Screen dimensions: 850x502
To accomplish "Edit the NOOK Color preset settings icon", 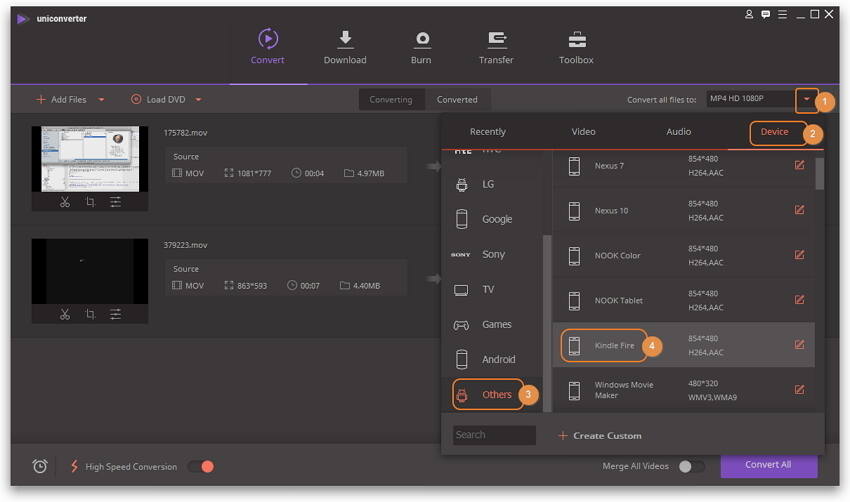I will [799, 255].
